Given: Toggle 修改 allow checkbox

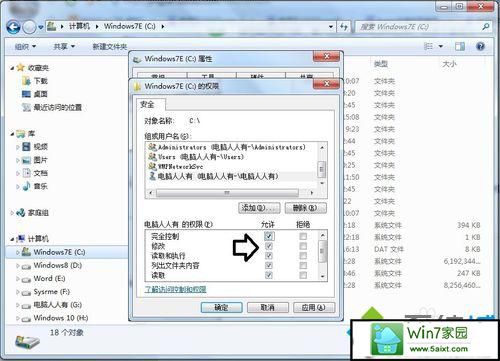Looking at the screenshot, I should click(x=269, y=246).
